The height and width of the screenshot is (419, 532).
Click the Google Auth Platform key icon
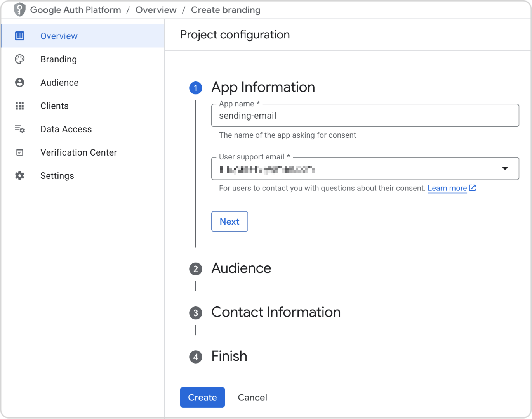click(18, 10)
